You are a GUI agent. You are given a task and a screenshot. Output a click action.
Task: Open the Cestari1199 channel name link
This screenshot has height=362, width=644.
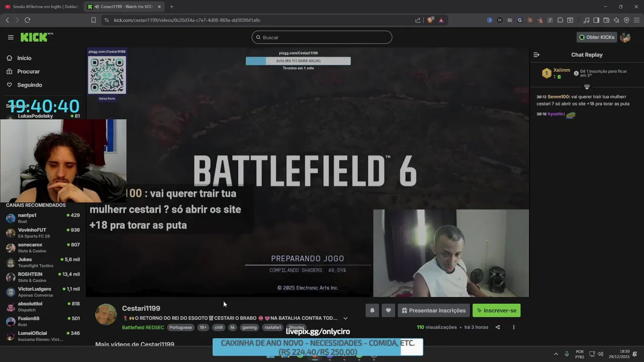[141, 308]
